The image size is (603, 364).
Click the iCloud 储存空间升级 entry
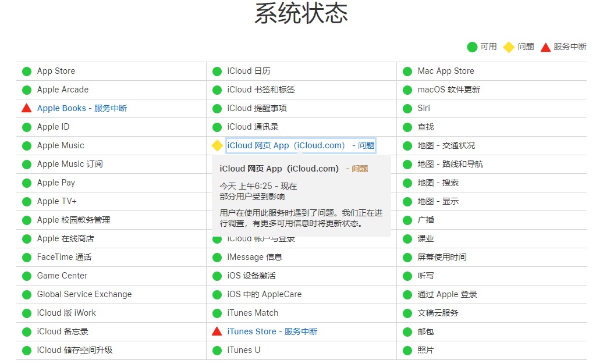(x=75, y=350)
